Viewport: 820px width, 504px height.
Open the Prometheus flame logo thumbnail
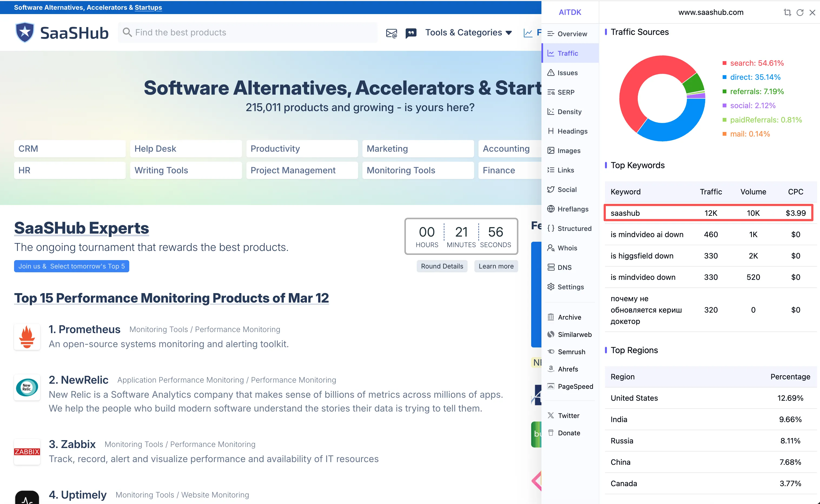27,337
